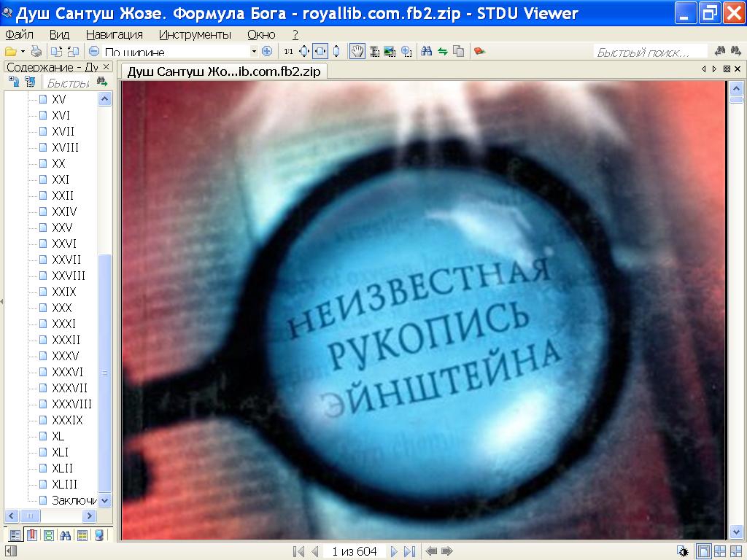Go to chapter XXXV in the contents

[65, 356]
